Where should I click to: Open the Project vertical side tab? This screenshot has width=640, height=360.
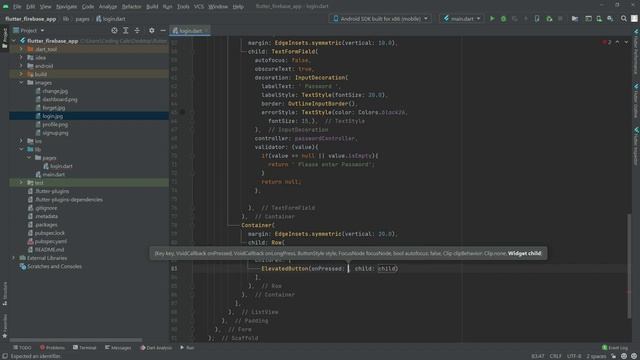4,38
